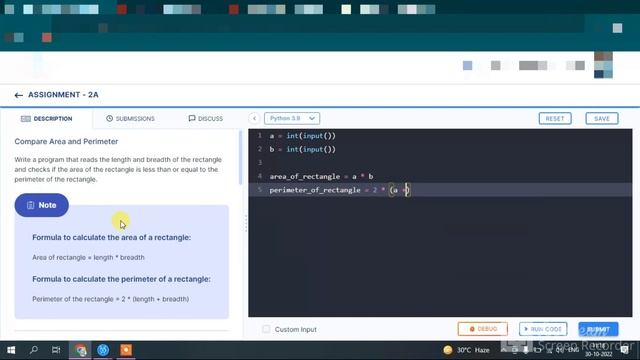
Task: Click the description panel scrollbar
Action: (x=240, y=157)
